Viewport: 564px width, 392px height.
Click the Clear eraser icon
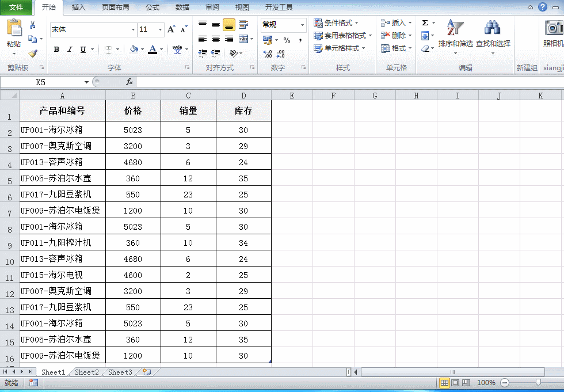point(425,48)
